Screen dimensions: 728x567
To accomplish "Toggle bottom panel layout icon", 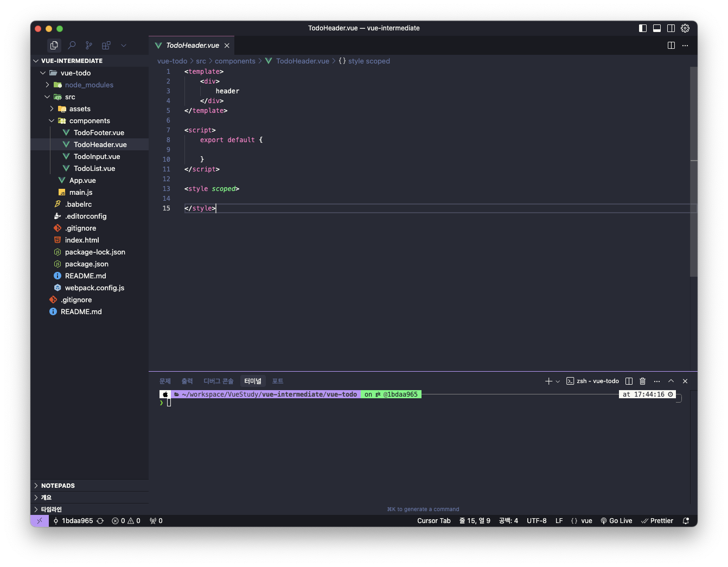I will click(657, 28).
